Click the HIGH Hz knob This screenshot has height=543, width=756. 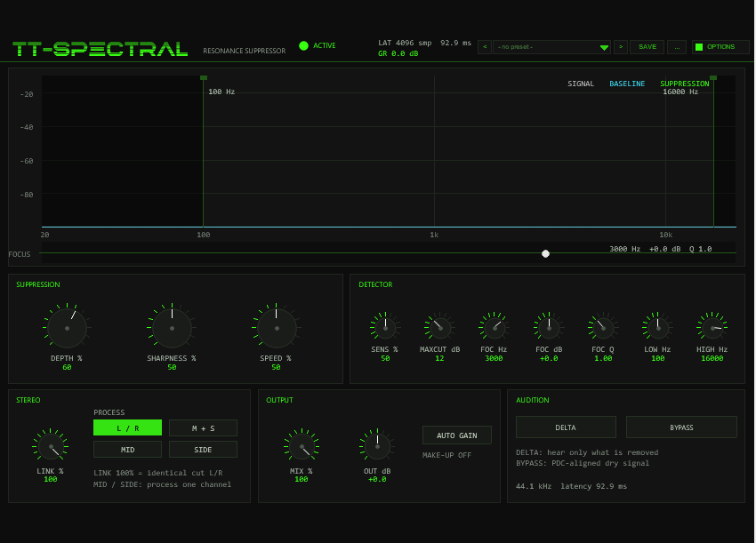[712, 328]
